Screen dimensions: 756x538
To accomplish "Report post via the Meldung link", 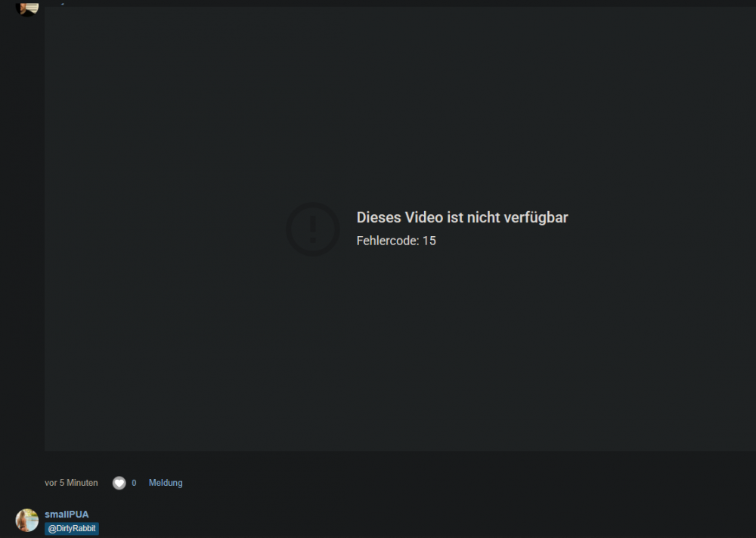I will pos(166,483).
